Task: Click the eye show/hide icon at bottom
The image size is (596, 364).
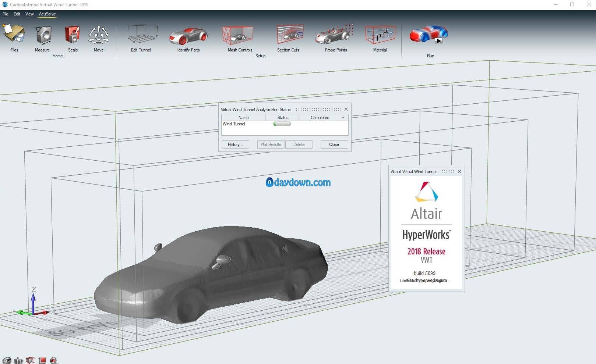Action: pos(7,360)
